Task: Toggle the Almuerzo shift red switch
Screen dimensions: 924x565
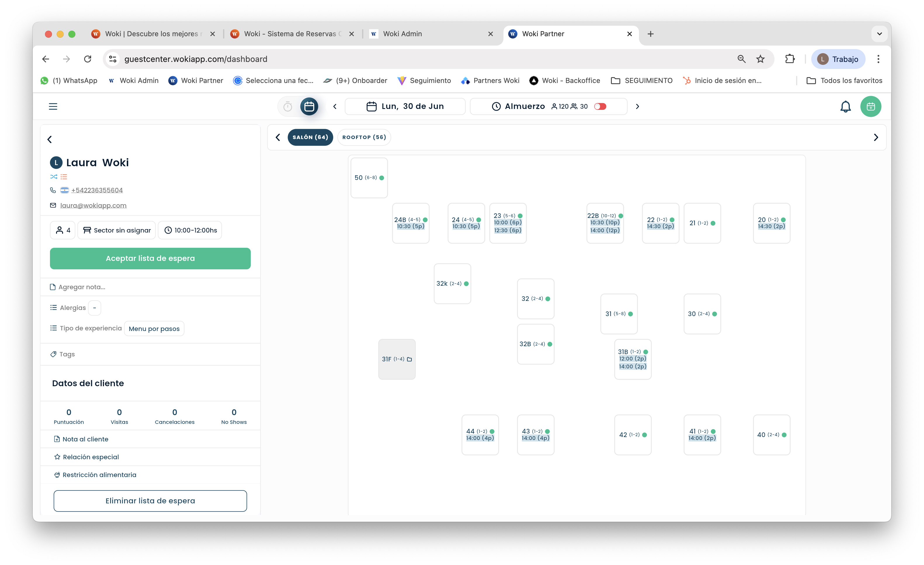Action: click(x=600, y=107)
